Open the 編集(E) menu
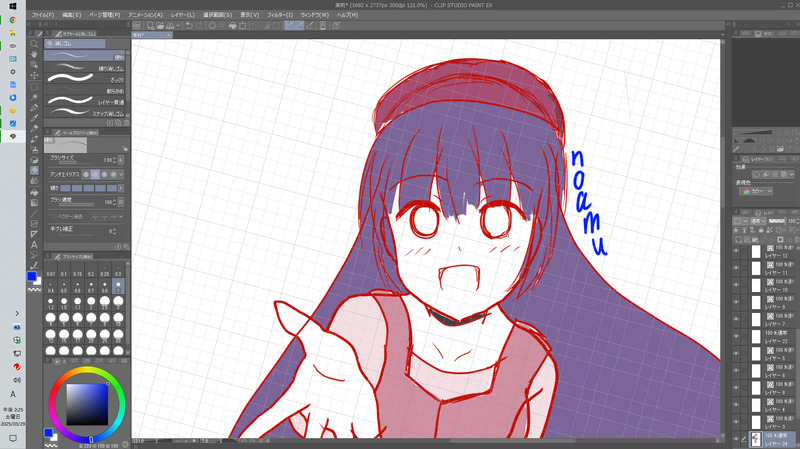The width and height of the screenshot is (800, 449). (71, 15)
